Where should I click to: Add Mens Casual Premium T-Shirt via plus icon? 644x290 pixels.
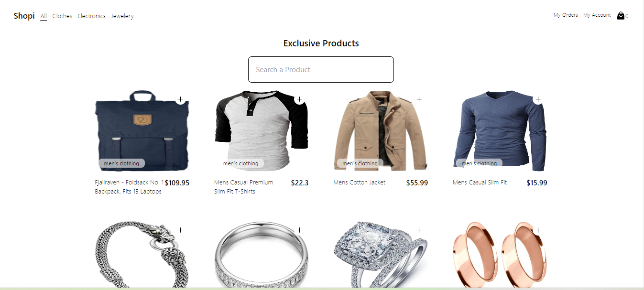[299, 99]
